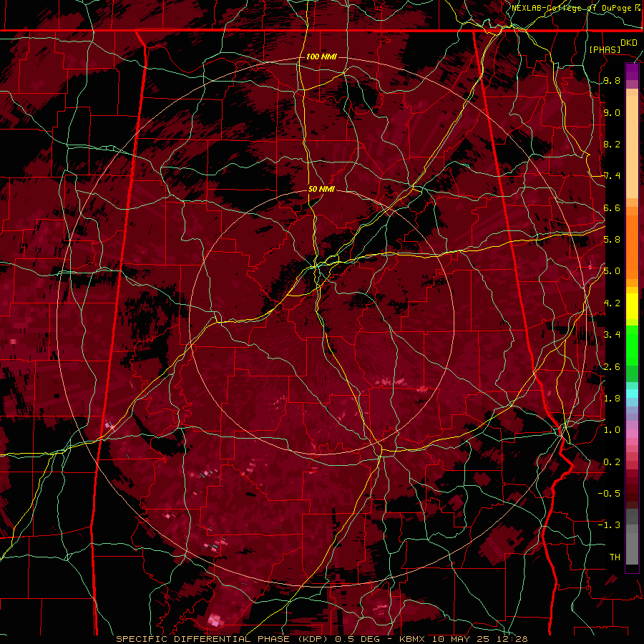Click the 9.0 scale value
Image resolution: width=644 pixels, height=644 pixels.
pos(612,112)
